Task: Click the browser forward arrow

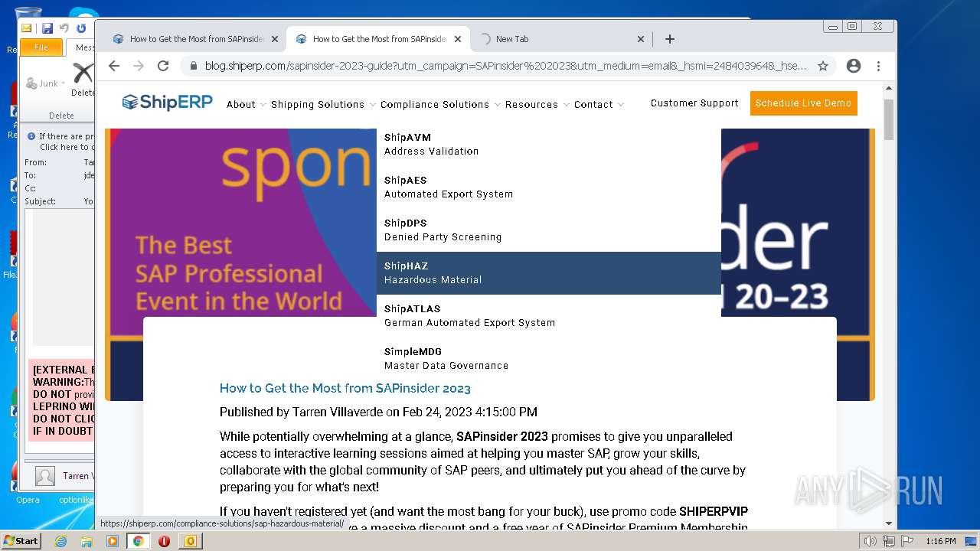Action: pos(139,66)
